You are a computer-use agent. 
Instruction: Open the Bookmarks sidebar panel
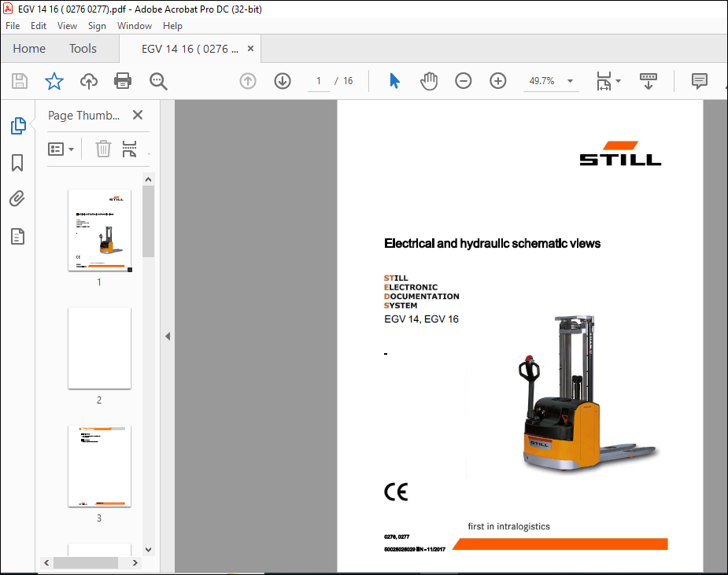coord(17,163)
